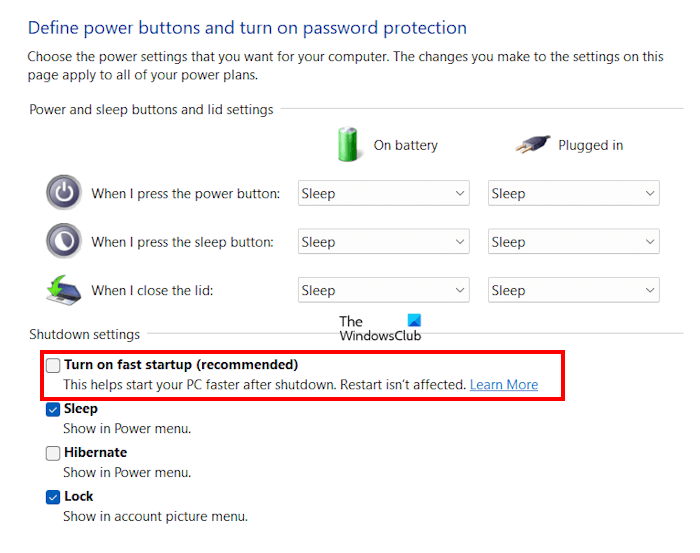Click The WindowsClub logo icon
The height and width of the screenshot is (553, 700).
click(414, 321)
